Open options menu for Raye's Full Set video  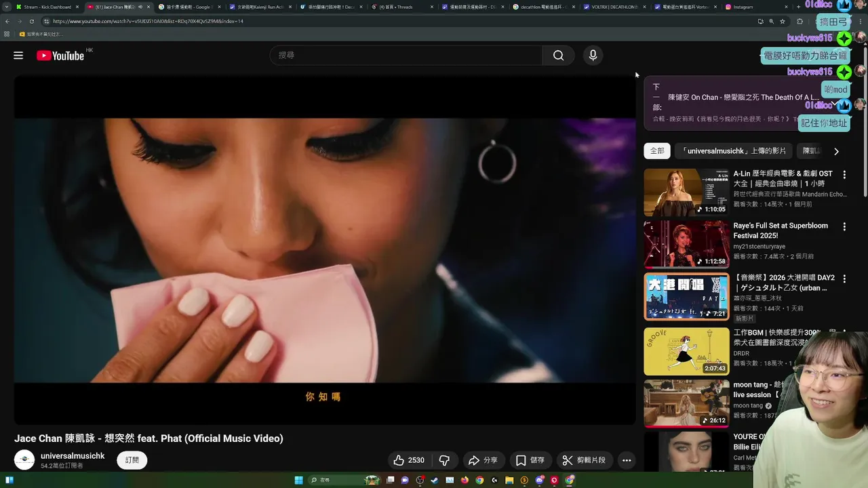click(x=844, y=227)
